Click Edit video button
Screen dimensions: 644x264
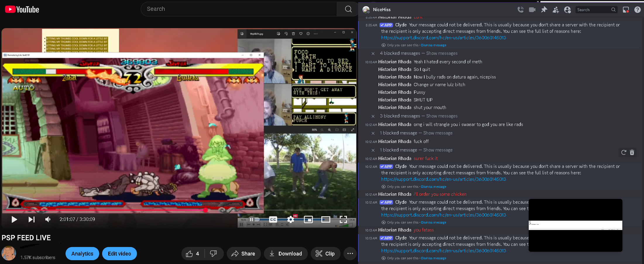click(x=119, y=253)
